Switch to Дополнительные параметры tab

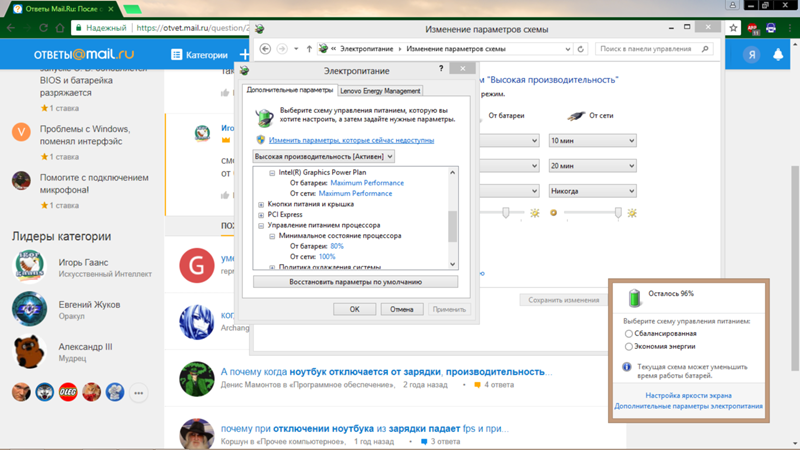(290, 90)
